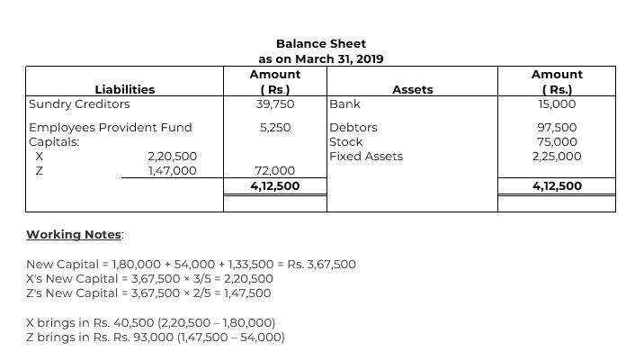Viewport: 644px width, 352px height.
Task: Select the Liabilities column header
Action: (x=125, y=90)
